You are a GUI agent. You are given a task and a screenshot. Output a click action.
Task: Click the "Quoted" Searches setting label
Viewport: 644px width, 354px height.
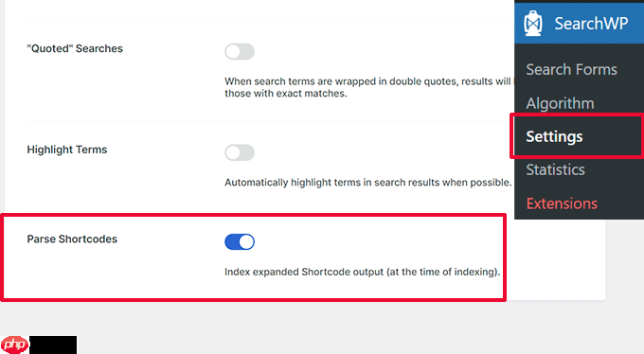click(x=75, y=48)
